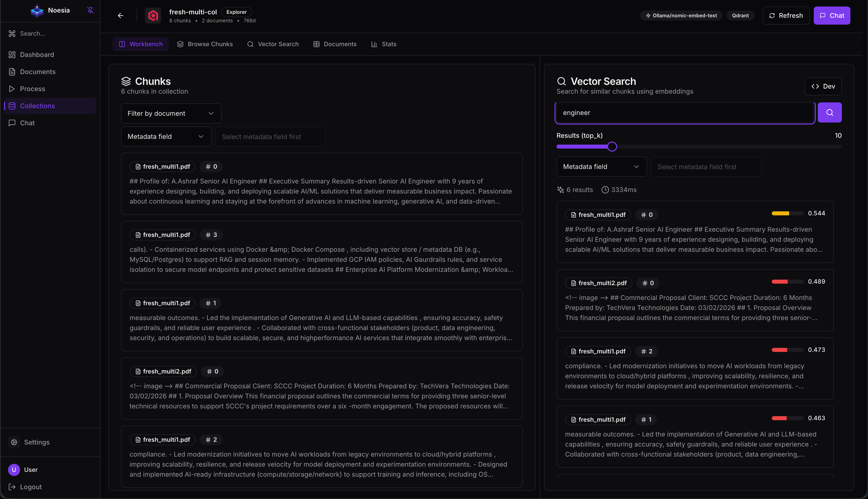
Task: Select Documents in the left sidebar
Action: coord(38,72)
